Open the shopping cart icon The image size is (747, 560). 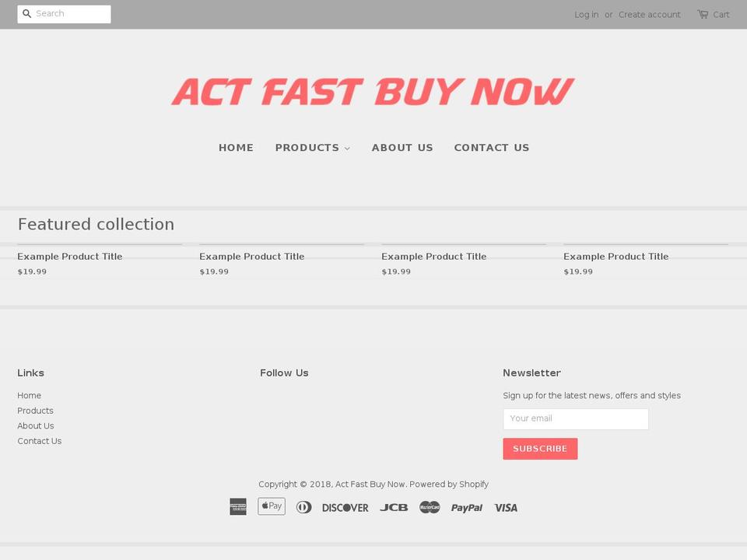(702, 14)
